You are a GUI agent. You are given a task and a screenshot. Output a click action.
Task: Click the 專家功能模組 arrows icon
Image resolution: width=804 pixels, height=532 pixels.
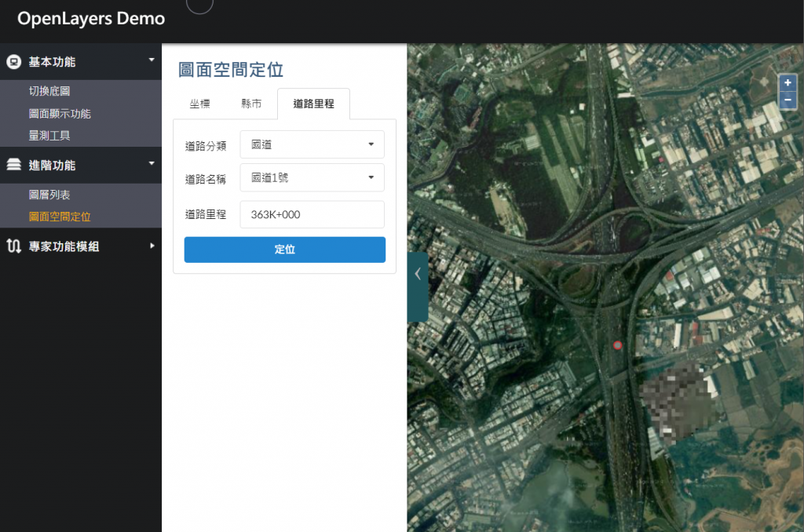pos(14,246)
